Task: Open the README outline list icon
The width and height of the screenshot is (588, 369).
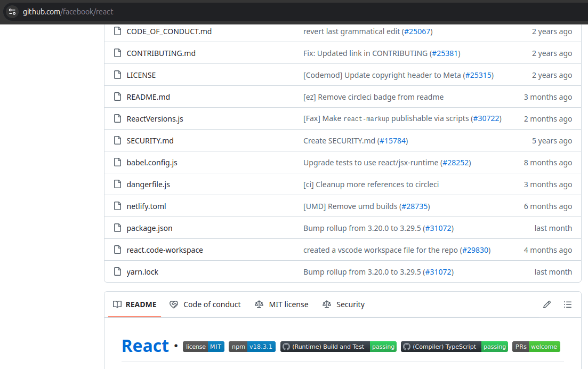Action: pyautogui.click(x=568, y=304)
